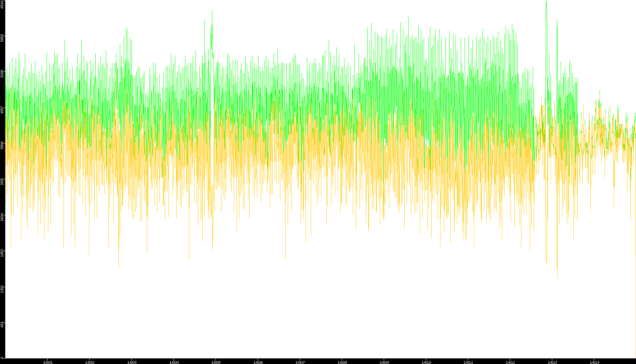Click the 3255 vertical axis label
The height and width of the screenshot is (364, 636).
click(2, 181)
